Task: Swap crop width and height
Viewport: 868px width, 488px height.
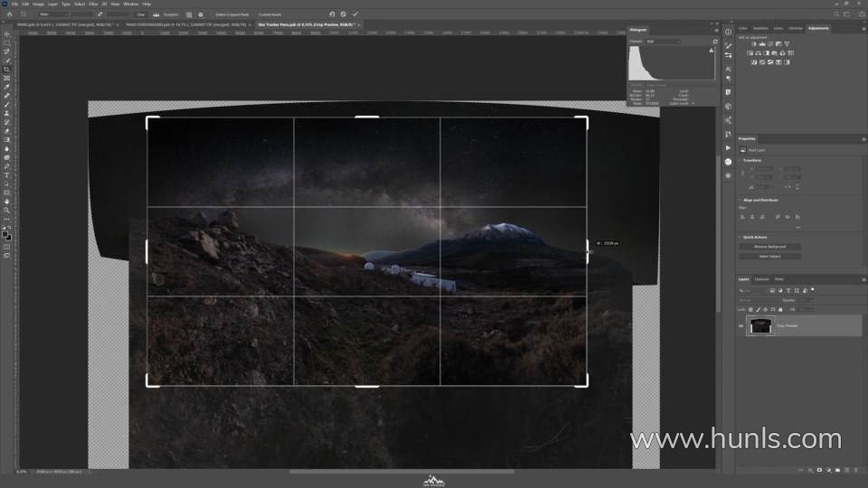Action: tap(100, 14)
